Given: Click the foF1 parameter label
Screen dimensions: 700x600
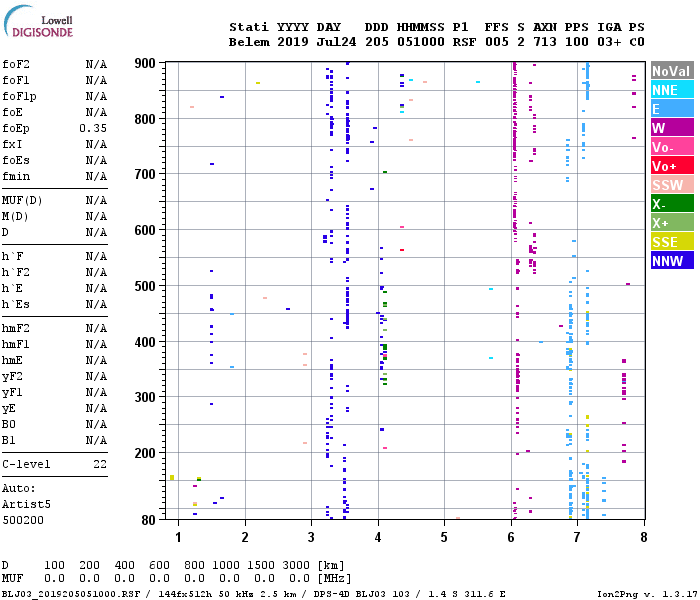Looking at the screenshot, I should 16,80.
